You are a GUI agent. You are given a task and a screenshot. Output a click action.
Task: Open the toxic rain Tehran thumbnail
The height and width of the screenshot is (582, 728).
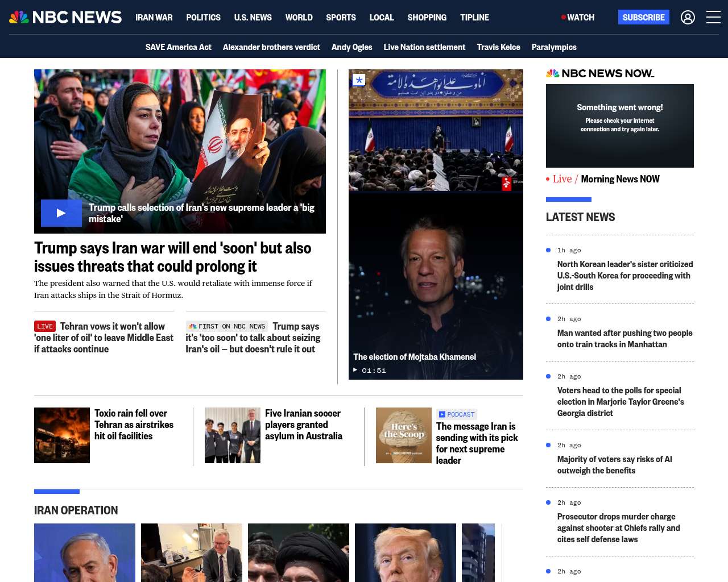coord(62,435)
